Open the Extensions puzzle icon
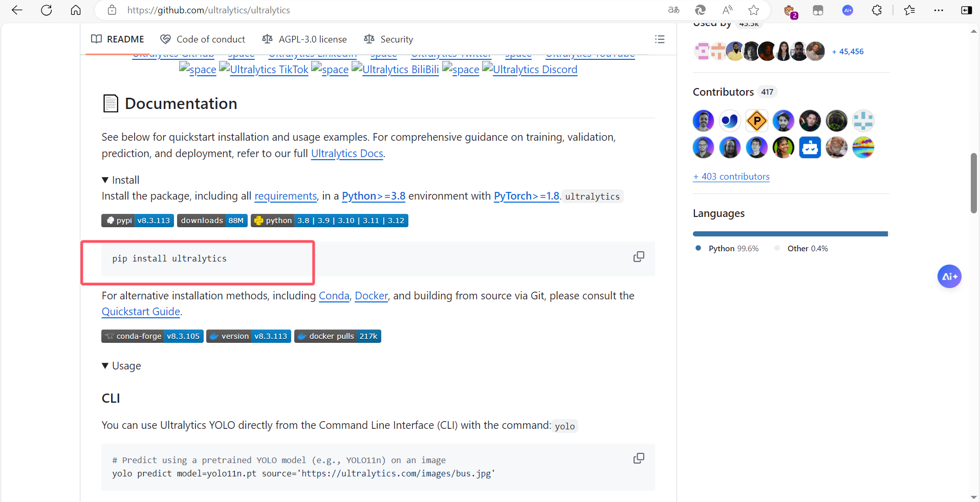 [x=877, y=10]
